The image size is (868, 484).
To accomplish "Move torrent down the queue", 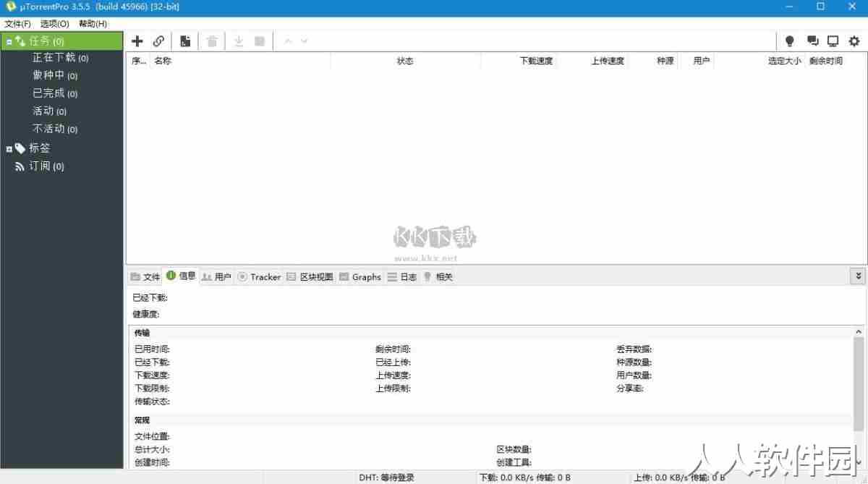I will coord(305,41).
